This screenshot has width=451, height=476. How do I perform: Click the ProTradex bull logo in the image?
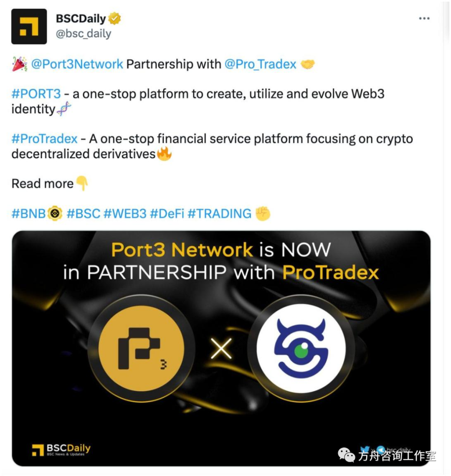click(301, 348)
